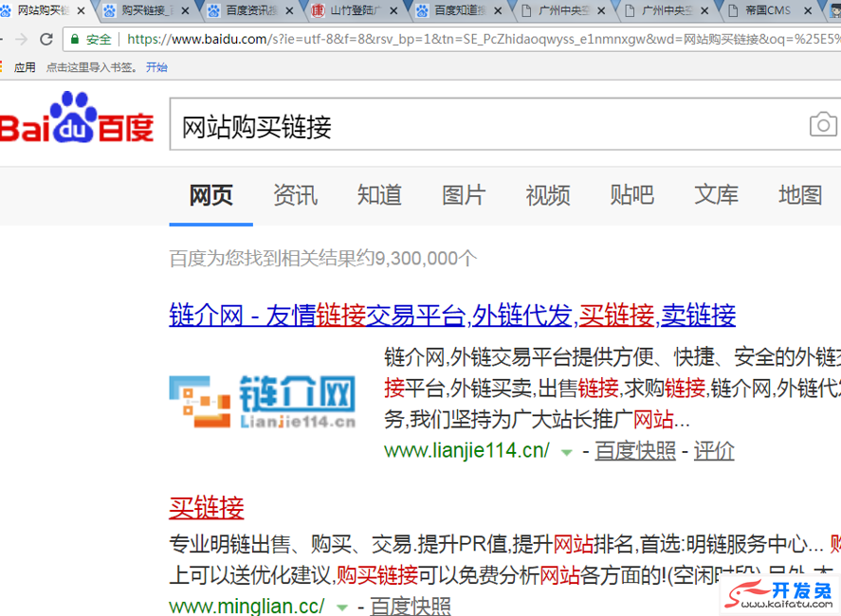Switch to the 帝国CMS browser tab
Viewport: 841px width, 616px height.
[767, 10]
